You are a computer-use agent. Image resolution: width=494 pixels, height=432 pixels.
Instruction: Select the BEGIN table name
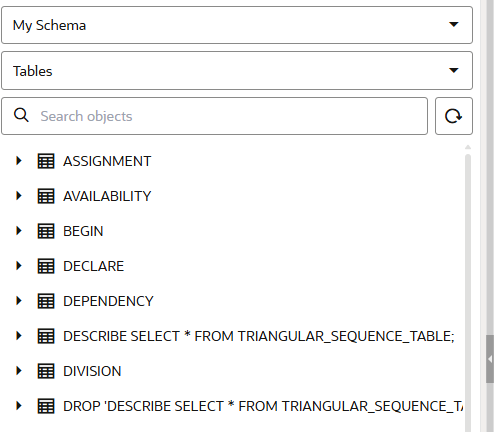[x=83, y=231]
